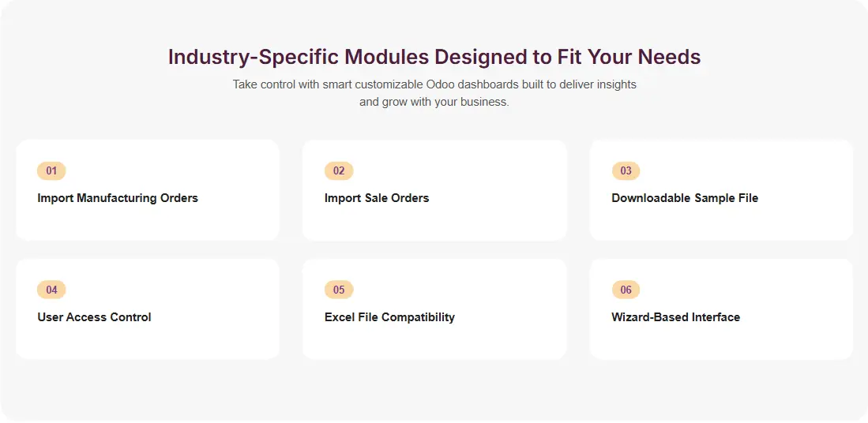Select the Downloadable Sample File title text
Image resolution: width=868 pixels, height=423 pixels.
pos(685,198)
